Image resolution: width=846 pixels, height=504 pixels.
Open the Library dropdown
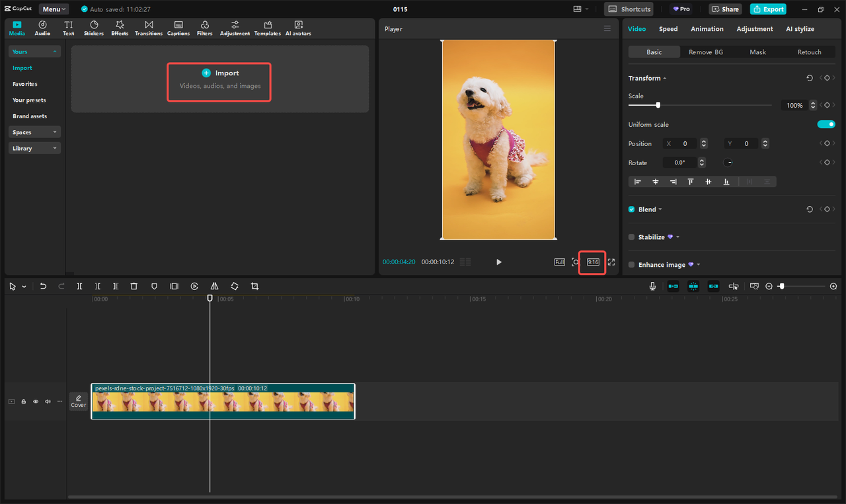pos(34,147)
